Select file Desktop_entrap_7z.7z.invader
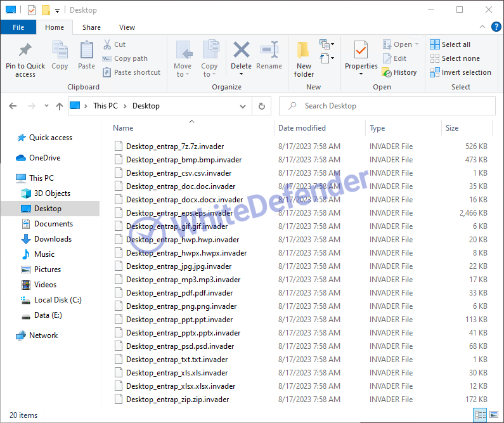Screen dimensions: 504x423 [x=175, y=146]
